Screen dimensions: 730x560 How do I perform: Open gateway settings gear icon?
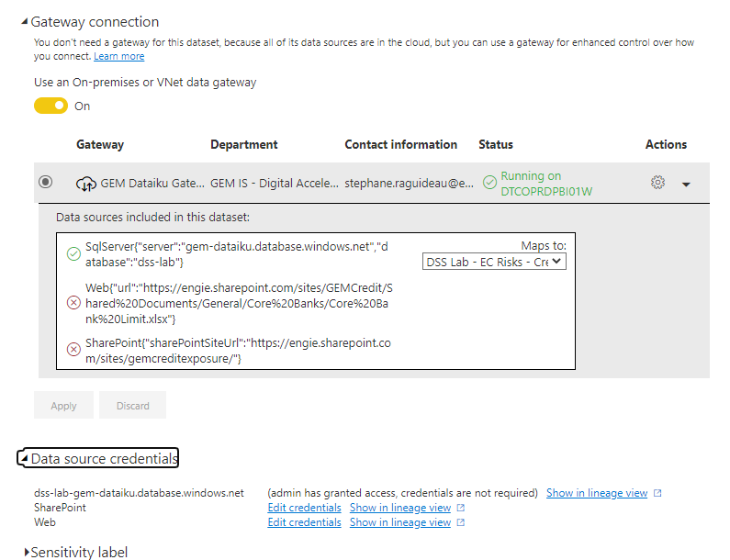pyautogui.click(x=657, y=183)
